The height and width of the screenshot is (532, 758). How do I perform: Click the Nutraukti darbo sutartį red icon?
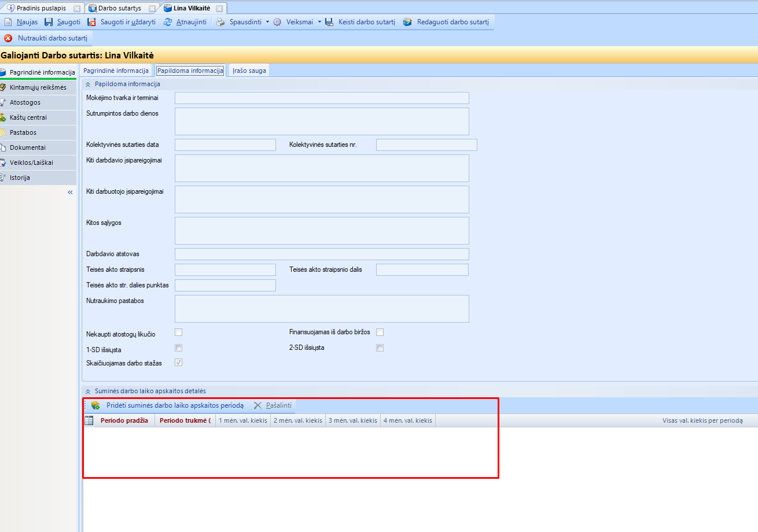[x=8, y=38]
